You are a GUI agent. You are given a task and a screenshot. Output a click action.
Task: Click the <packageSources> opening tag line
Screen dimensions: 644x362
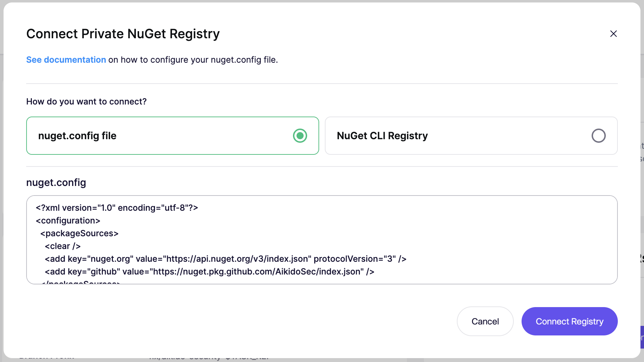(79, 233)
